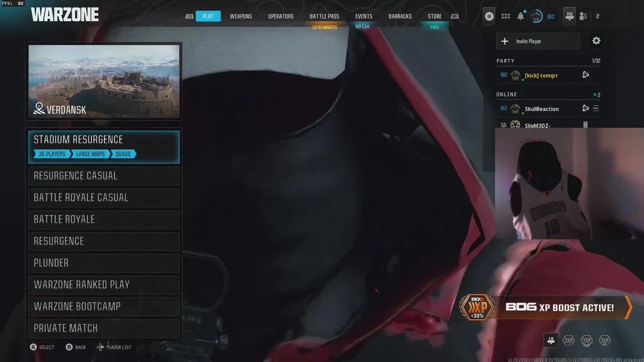Click the player level 182 in header
Screen dimensions: 644x362
pos(550,17)
